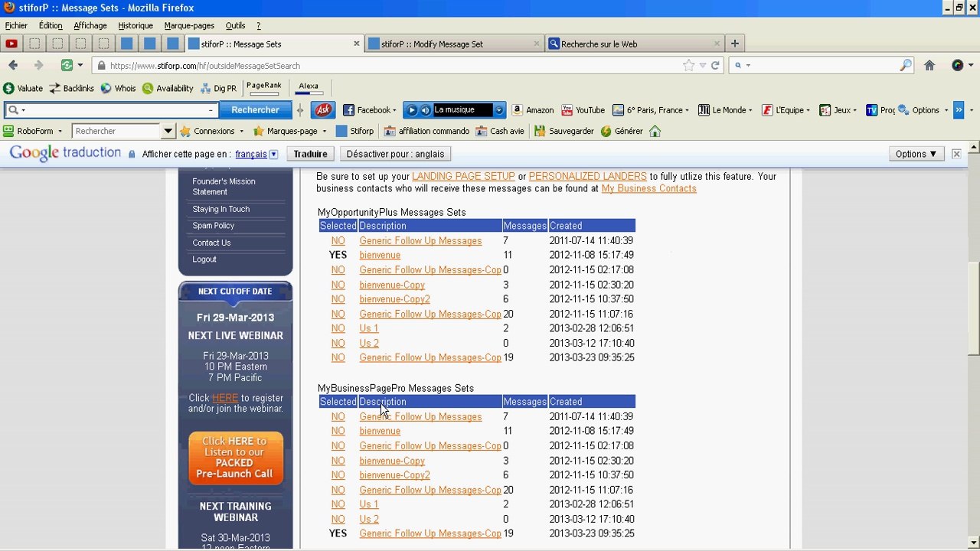
Task: Open the Cash avie bookmark
Action: point(500,132)
